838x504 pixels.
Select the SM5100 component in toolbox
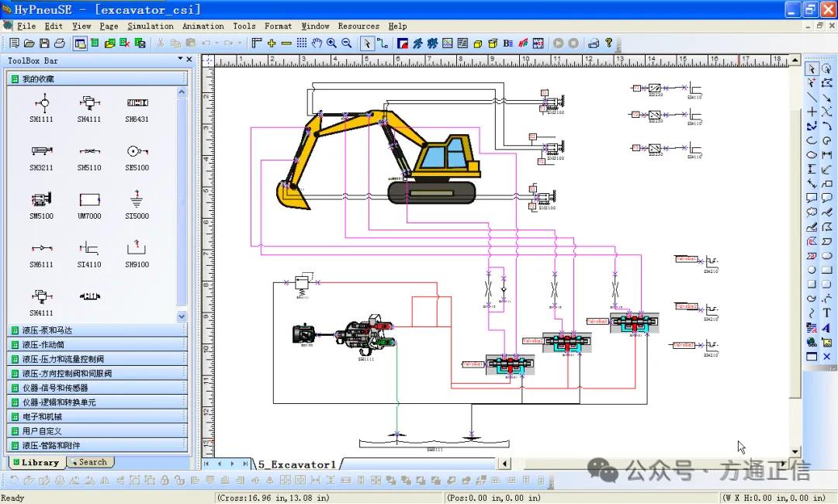(x=42, y=205)
